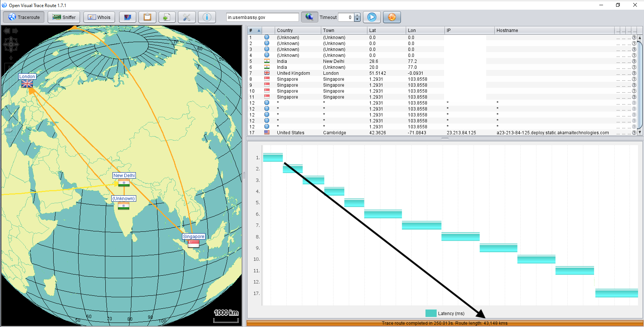Screen dimensions: 644x327
Task: Click the map view switch icon
Action: point(128,17)
